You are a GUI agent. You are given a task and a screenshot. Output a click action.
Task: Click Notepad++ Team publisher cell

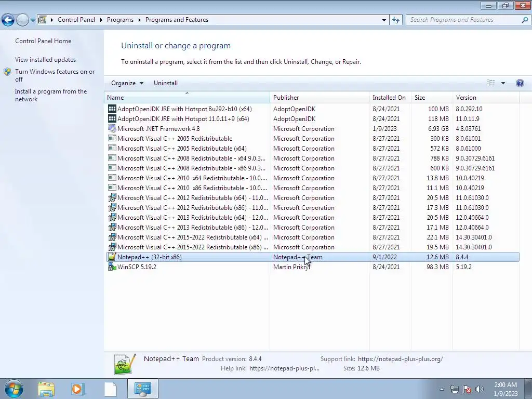click(x=298, y=257)
